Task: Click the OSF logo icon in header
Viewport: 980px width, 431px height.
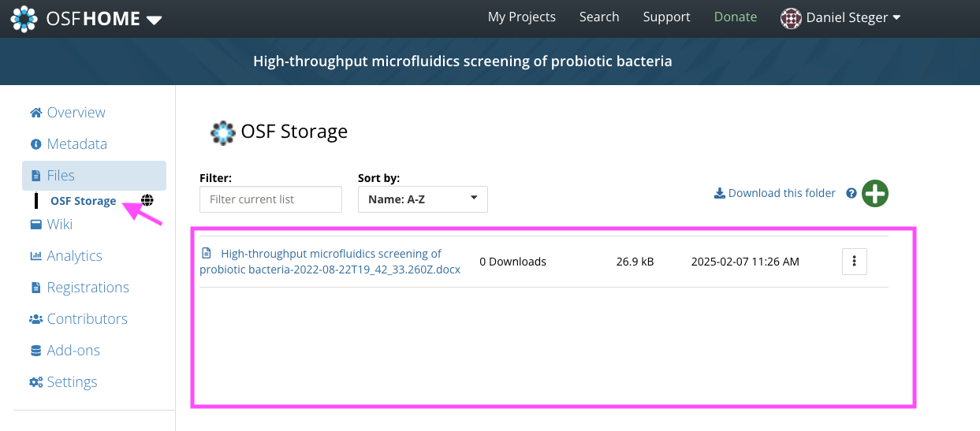Action: [x=24, y=18]
